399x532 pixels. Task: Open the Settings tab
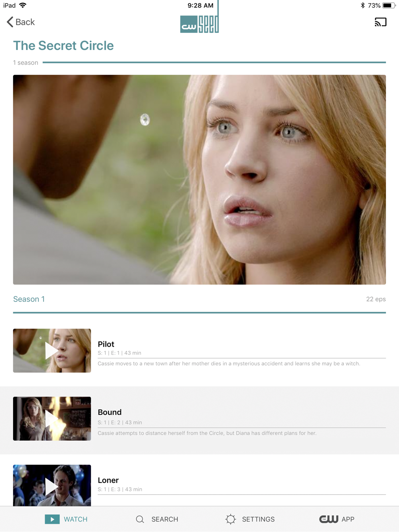pos(250,519)
